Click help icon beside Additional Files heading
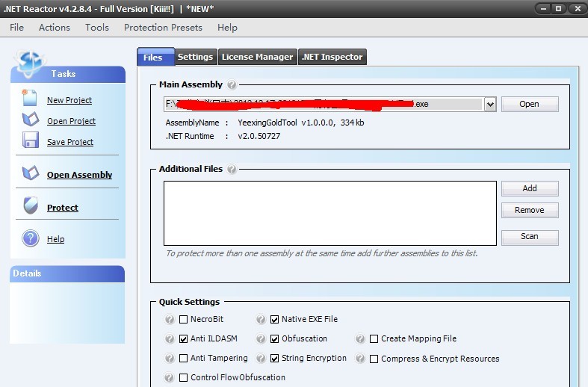The height and width of the screenshot is (387, 588). (x=232, y=169)
